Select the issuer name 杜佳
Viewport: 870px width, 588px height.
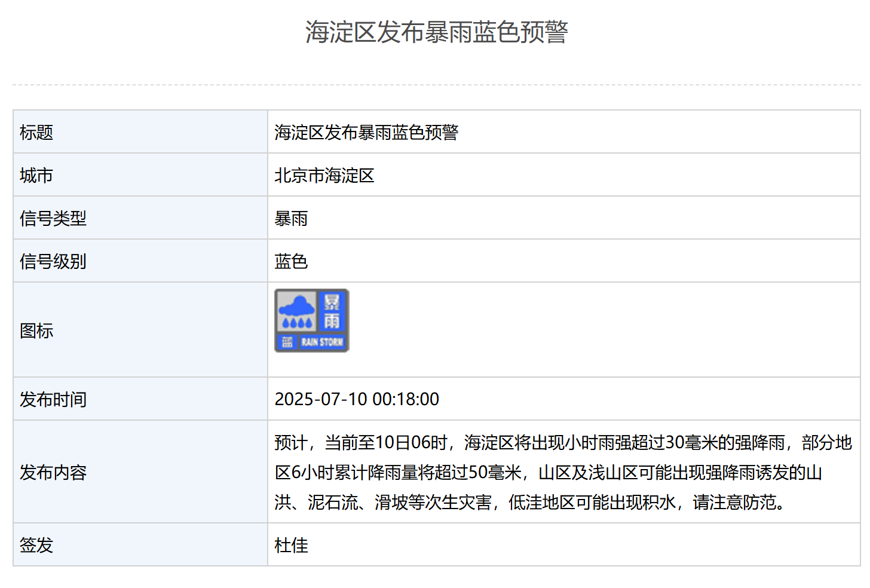tap(291, 545)
